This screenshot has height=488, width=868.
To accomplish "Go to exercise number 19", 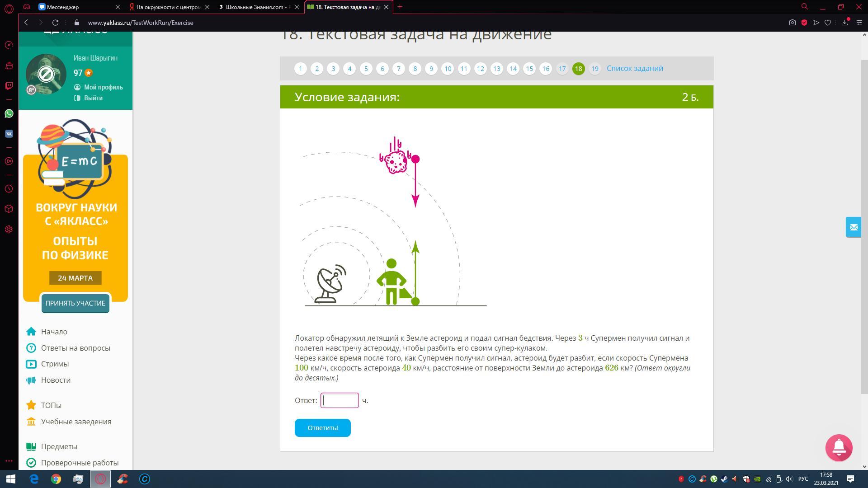I will tap(594, 69).
